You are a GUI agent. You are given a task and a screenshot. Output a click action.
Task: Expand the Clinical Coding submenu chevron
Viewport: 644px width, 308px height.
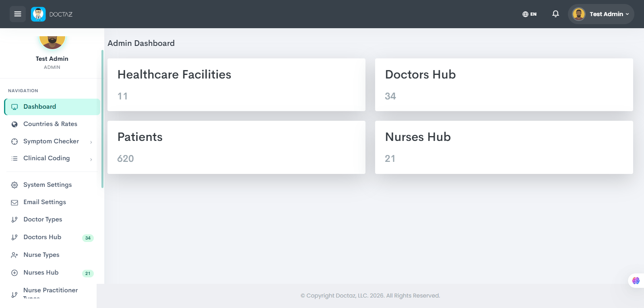pyautogui.click(x=91, y=159)
